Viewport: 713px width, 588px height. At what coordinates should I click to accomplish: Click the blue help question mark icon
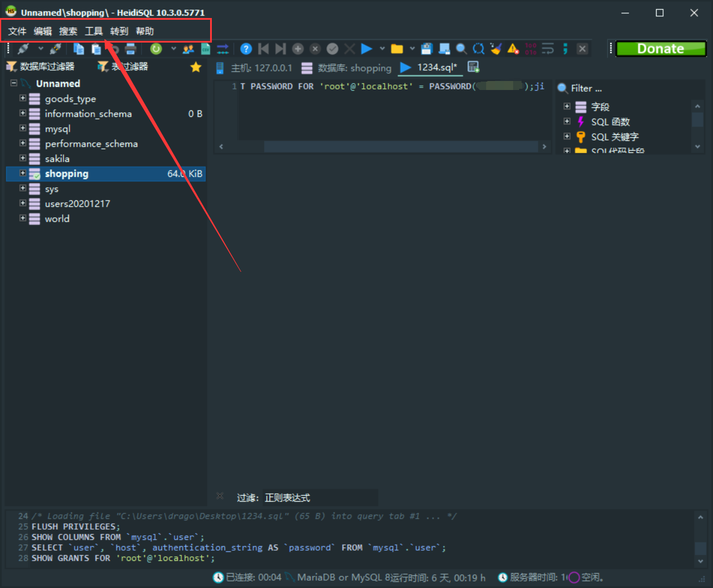tap(246, 49)
